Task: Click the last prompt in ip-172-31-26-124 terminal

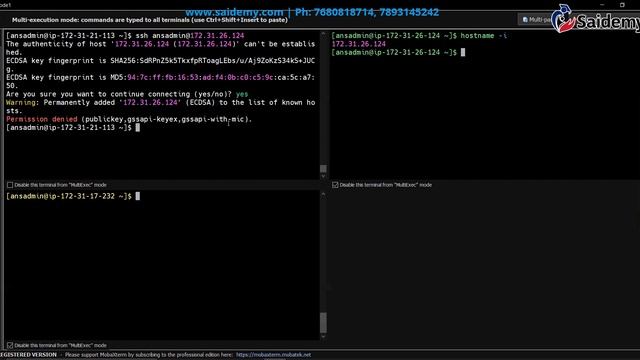Action: pos(394,52)
